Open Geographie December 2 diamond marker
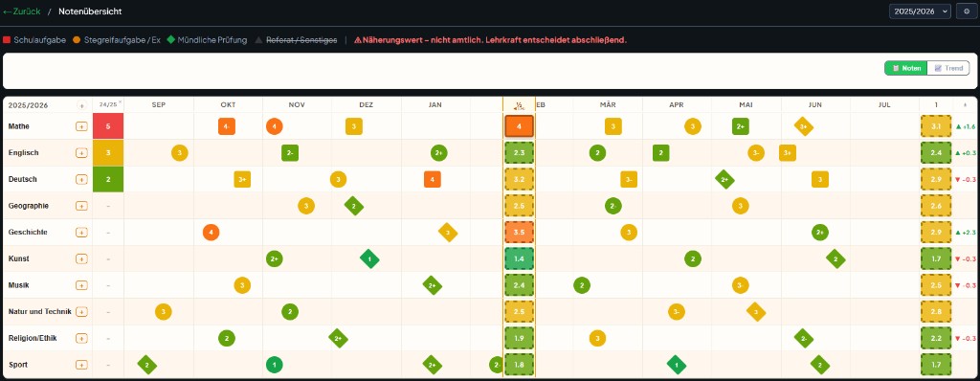Screen dimensions: 980x381 (354, 206)
